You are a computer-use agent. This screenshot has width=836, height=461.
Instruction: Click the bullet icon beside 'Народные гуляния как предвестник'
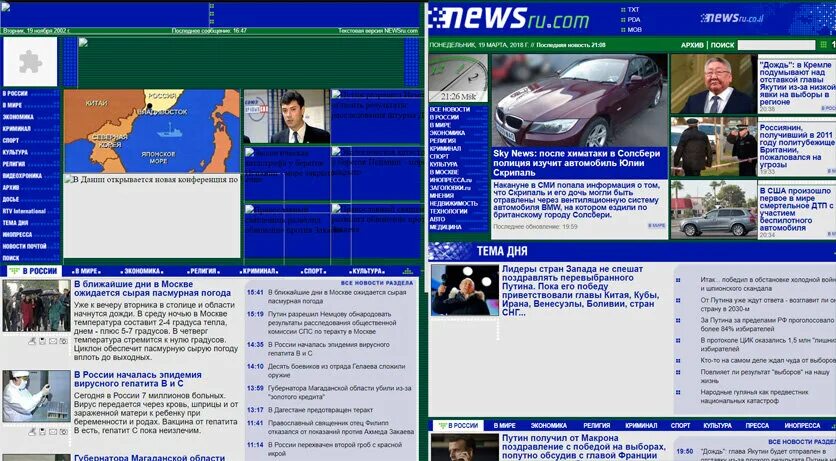click(x=678, y=392)
